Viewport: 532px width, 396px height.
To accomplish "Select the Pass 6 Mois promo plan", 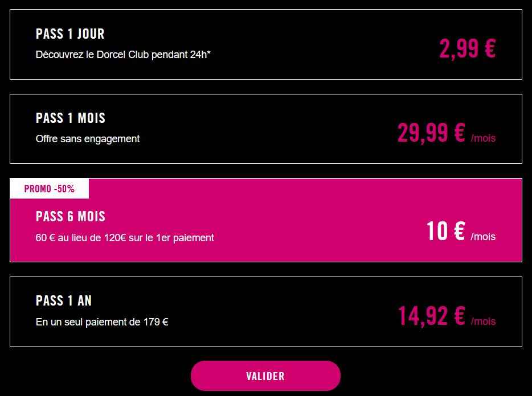I will (265, 220).
